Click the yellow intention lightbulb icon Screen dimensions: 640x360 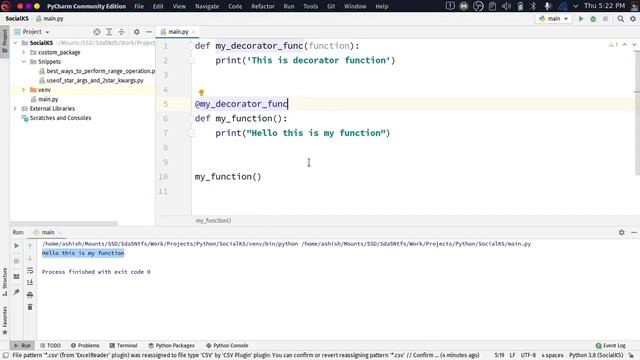[201, 93]
